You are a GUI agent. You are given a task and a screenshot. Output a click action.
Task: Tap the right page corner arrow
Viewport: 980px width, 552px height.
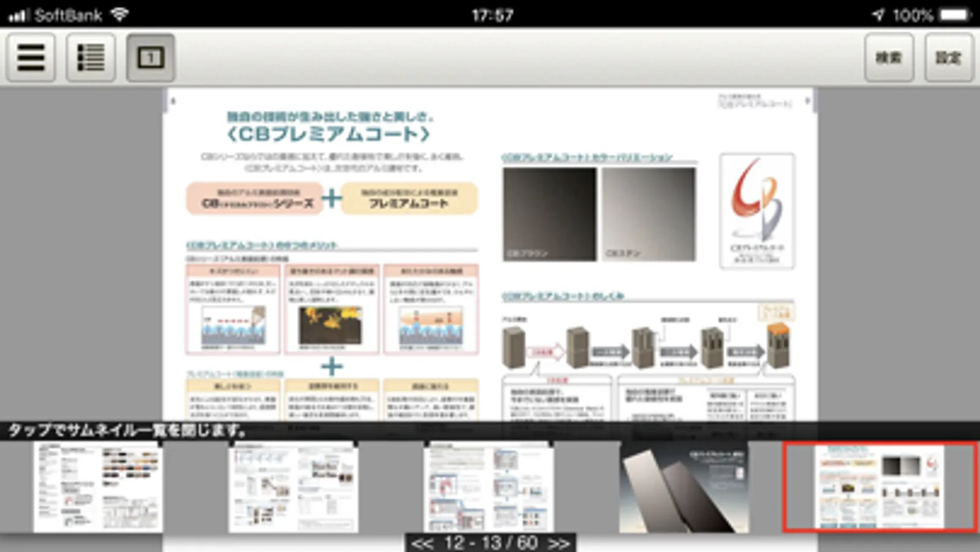(x=807, y=101)
